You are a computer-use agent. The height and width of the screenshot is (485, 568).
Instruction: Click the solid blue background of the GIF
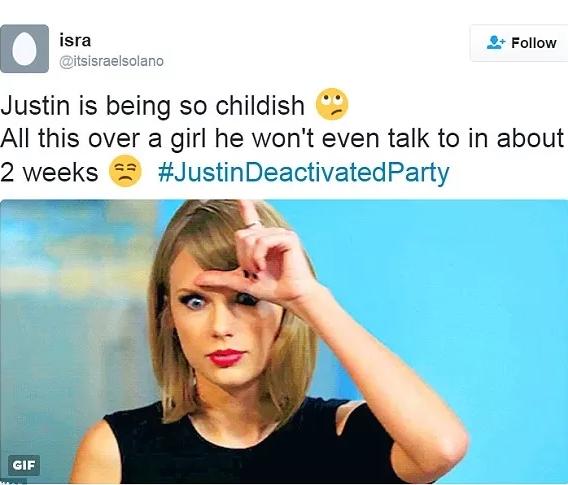coord(471,290)
